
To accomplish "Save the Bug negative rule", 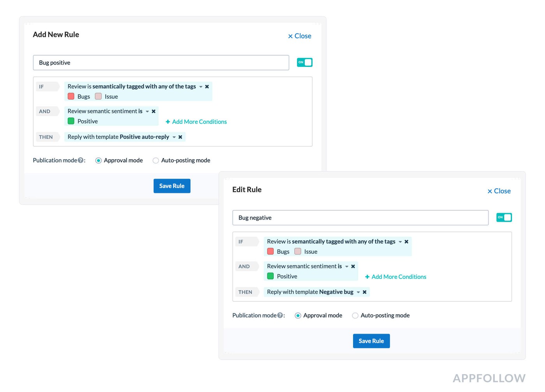I will [x=371, y=341].
